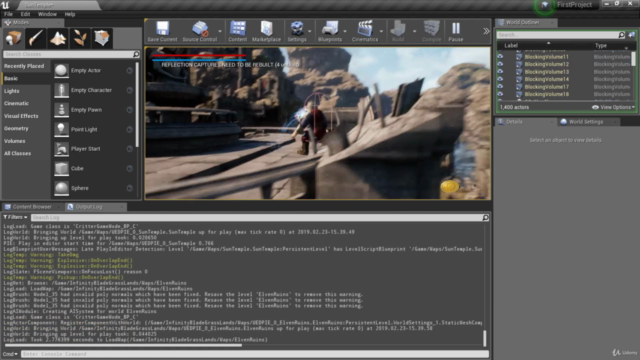
Task: Click the Output Log vertical scrollbar
Action: tap(485, 338)
